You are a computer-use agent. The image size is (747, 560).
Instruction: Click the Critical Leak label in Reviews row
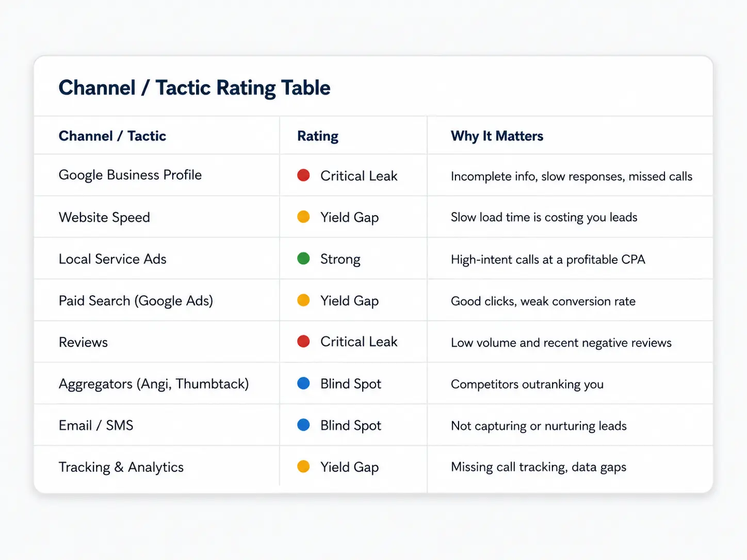tap(359, 342)
